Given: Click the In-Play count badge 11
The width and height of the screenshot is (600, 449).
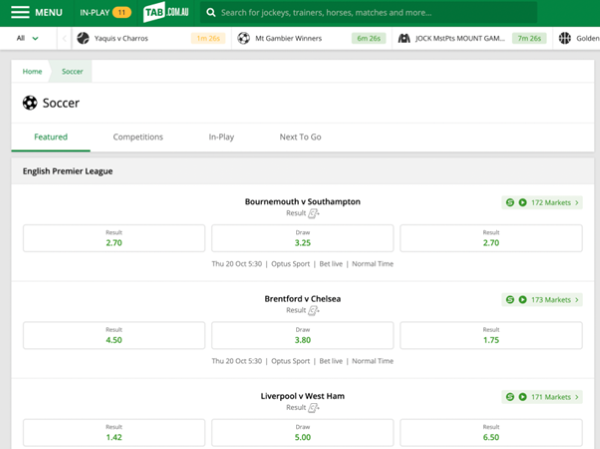Looking at the screenshot, I should pos(122,13).
